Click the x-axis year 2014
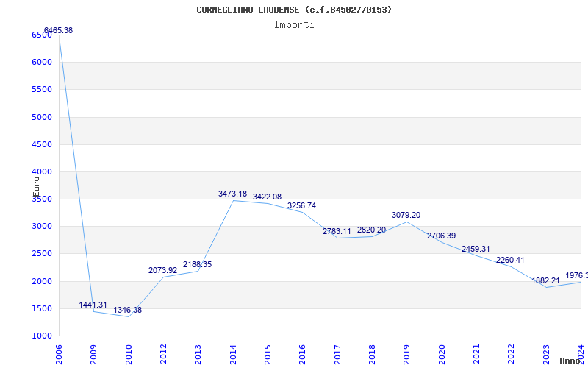 (x=233, y=355)
